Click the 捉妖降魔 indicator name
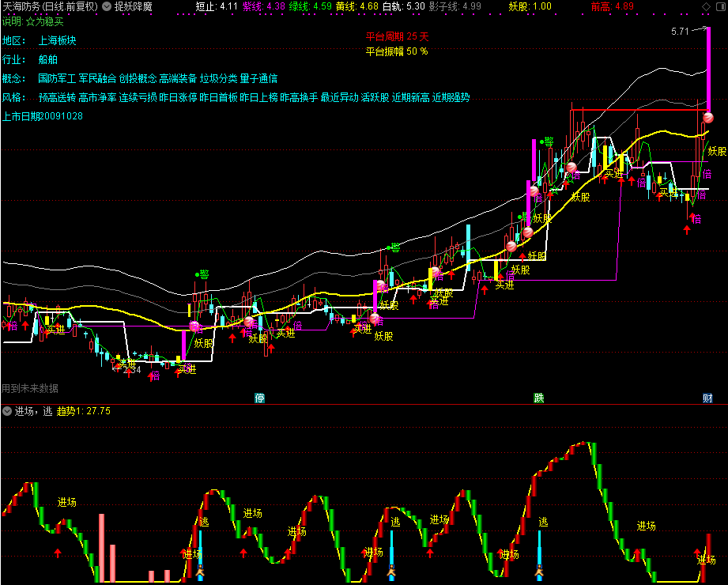The height and width of the screenshot is (585, 728). pos(134,6)
